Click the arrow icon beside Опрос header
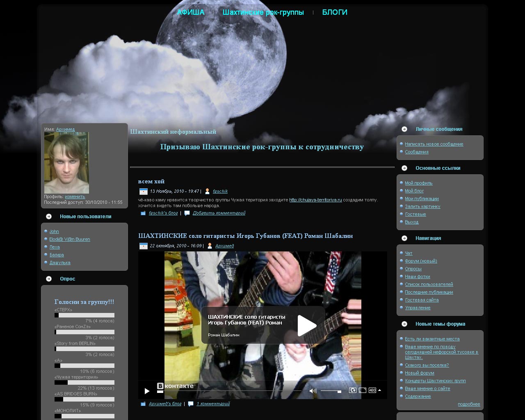Viewport: 525px width, 420px height. [49, 279]
